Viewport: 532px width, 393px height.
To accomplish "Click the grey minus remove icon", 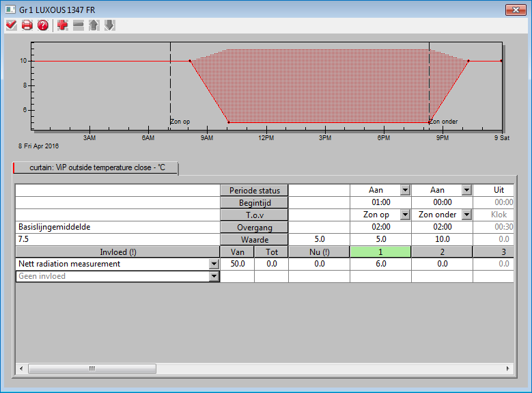I will click(x=79, y=25).
